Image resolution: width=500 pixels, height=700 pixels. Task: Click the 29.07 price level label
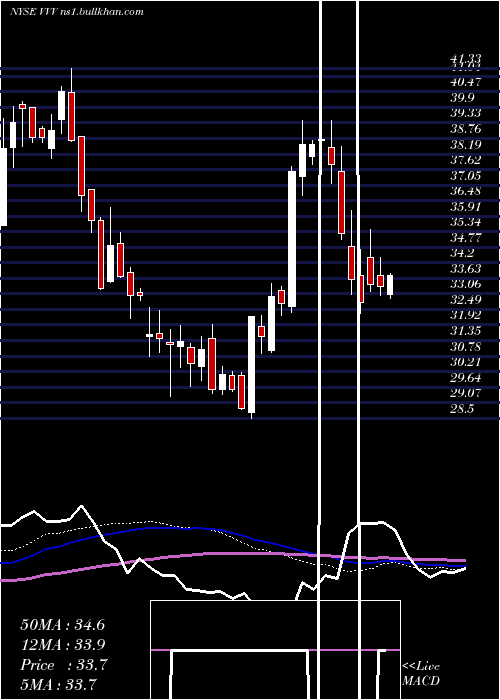tap(466, 393)
